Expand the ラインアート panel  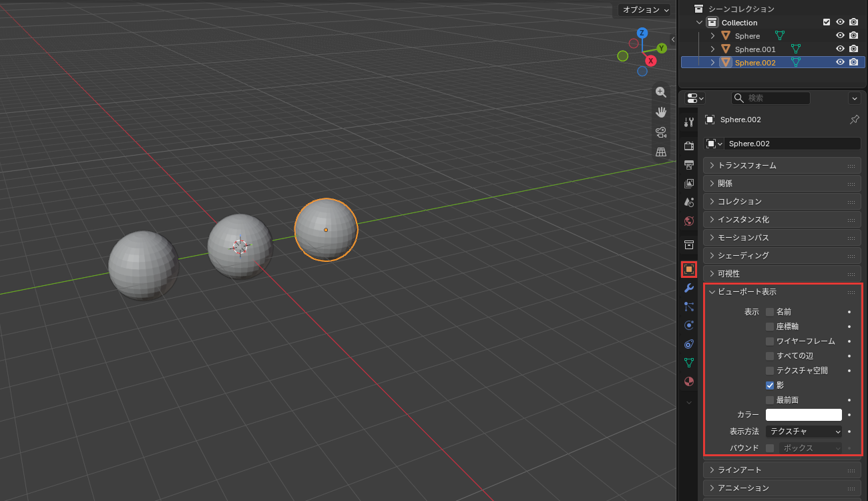[782, 470]
